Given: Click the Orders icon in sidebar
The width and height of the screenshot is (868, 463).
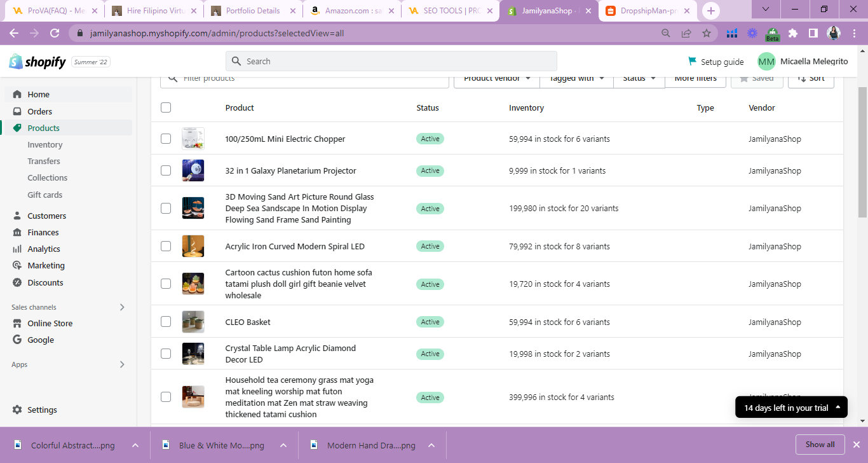Looking at the screenshot, I should 17,111.
